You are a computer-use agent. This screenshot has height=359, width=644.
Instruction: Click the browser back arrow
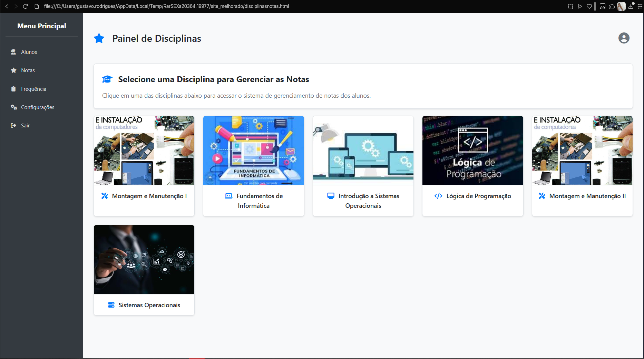click(x=7, y=6)
